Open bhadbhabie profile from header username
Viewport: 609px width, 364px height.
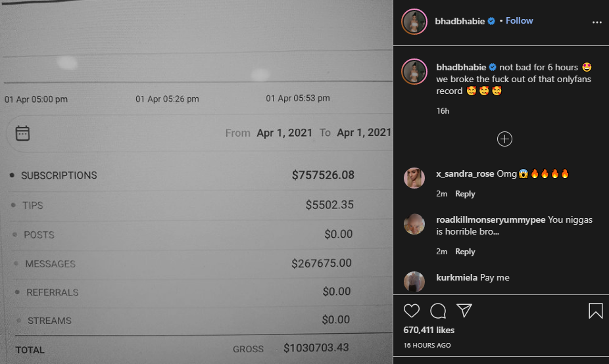point(460,21)
